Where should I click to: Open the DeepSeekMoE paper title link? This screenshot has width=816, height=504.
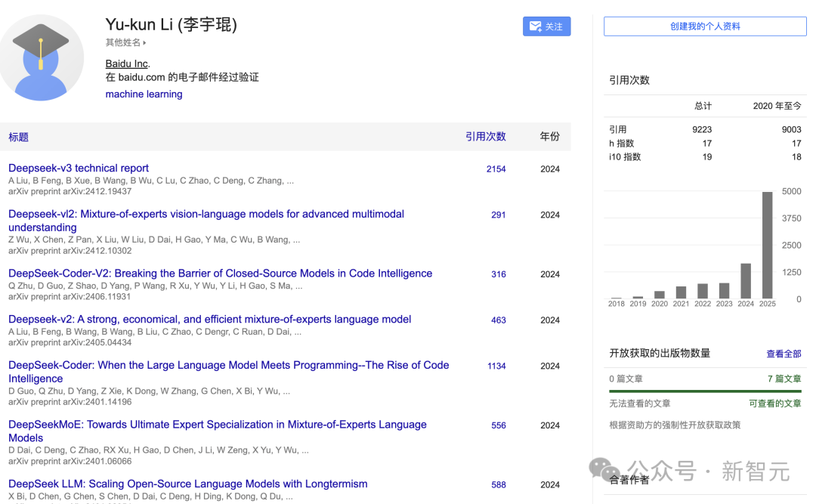[x=217, y=425]
